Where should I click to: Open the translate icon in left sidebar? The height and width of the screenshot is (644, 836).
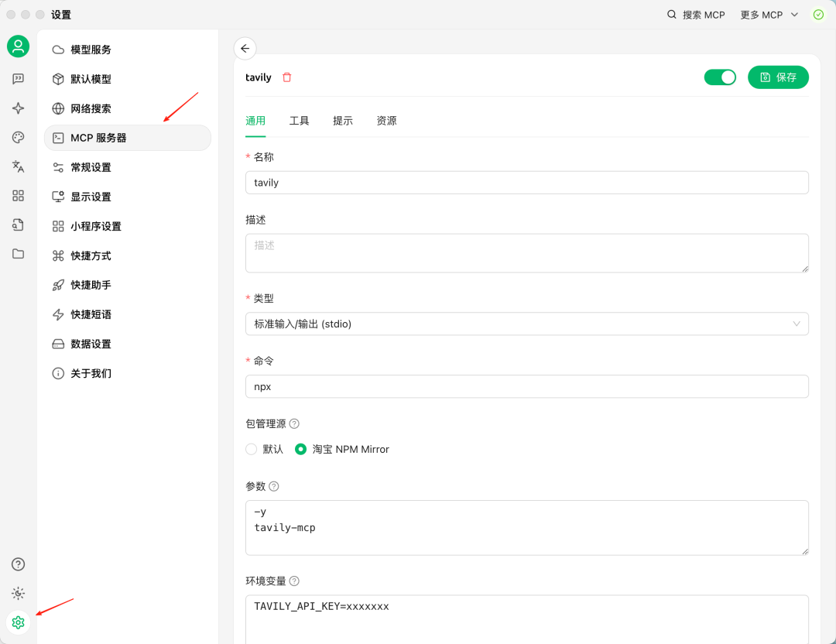pos(19,166)
